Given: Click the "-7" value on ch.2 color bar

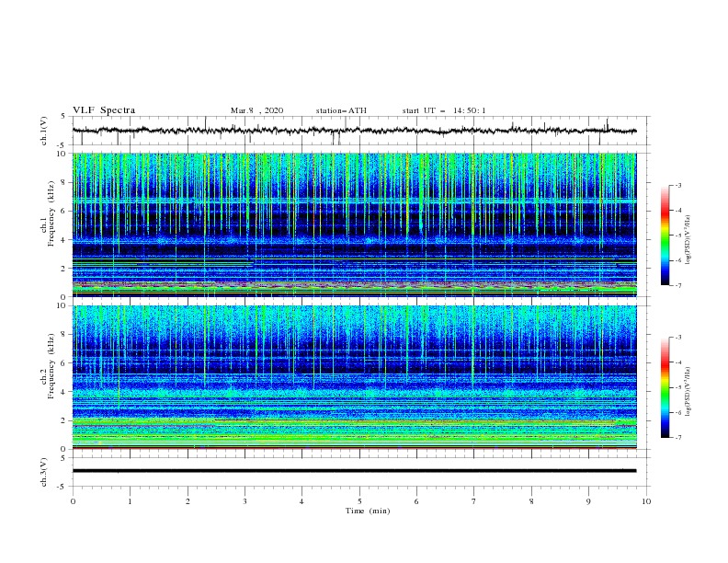Looking at the screenshot, I should point(677,438).
